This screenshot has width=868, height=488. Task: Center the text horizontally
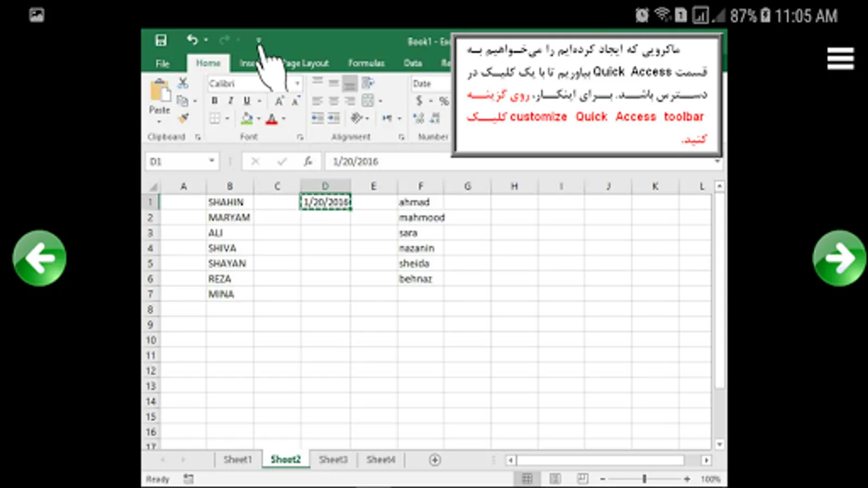[334, 101]
